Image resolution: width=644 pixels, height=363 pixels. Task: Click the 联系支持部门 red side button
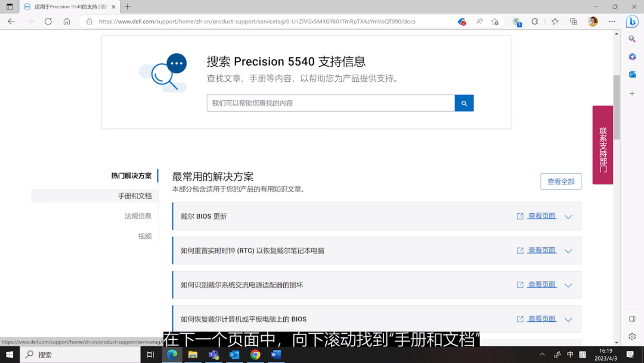click(x=602, y=144)
